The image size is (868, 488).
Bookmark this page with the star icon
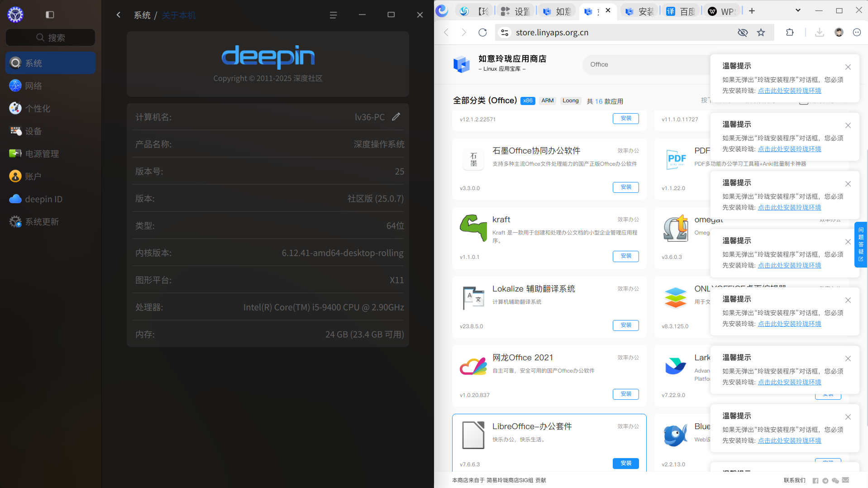coord(761,33)
